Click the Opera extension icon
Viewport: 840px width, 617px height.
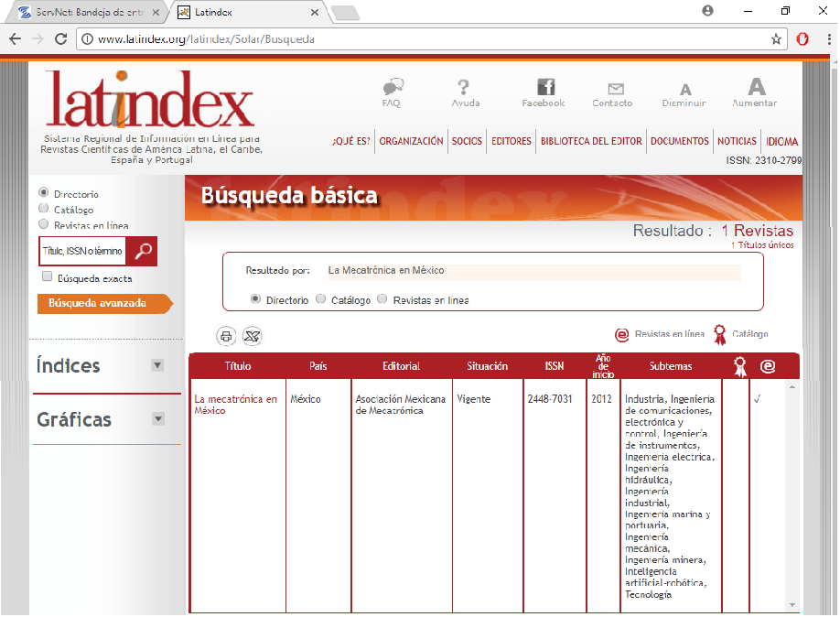(802, 39)
